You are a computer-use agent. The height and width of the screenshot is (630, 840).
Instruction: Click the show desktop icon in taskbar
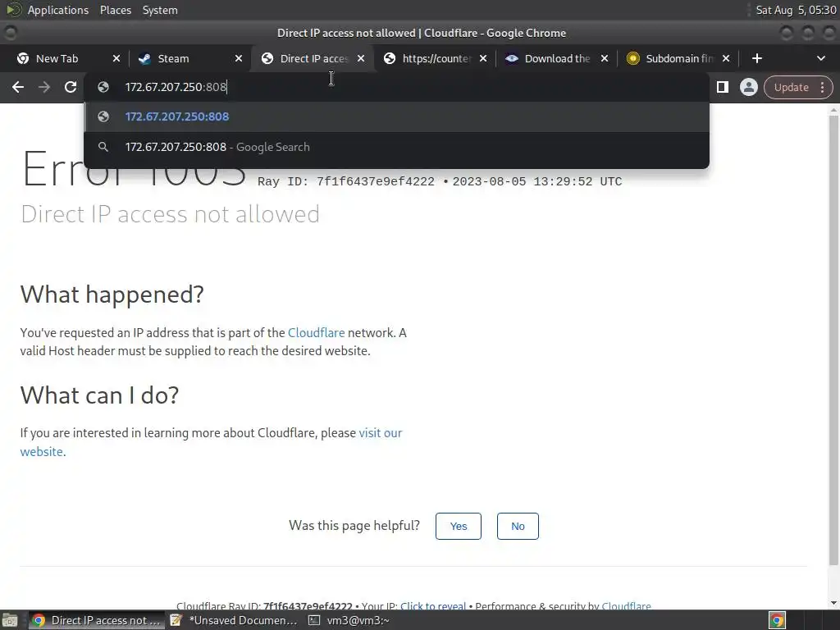click(10, 620)
